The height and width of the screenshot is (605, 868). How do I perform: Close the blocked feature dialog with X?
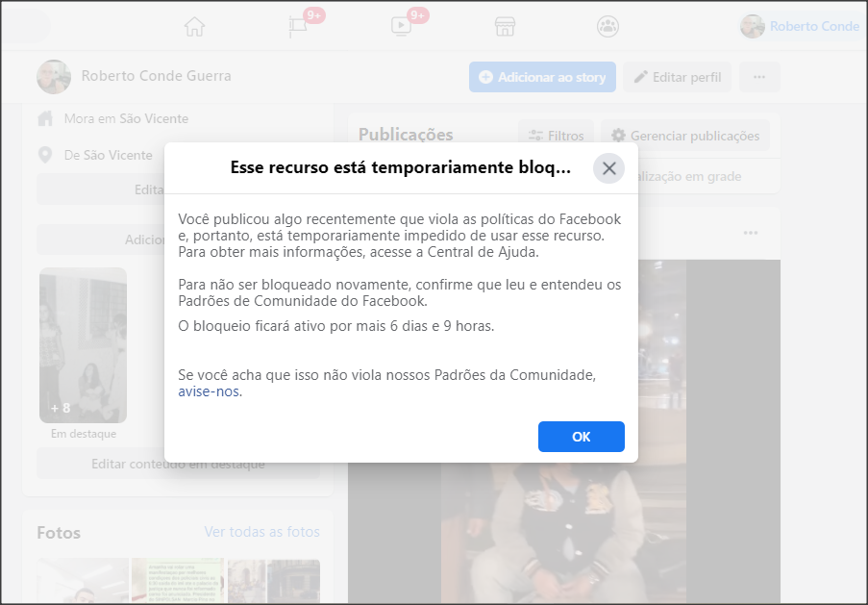point(608,168)
